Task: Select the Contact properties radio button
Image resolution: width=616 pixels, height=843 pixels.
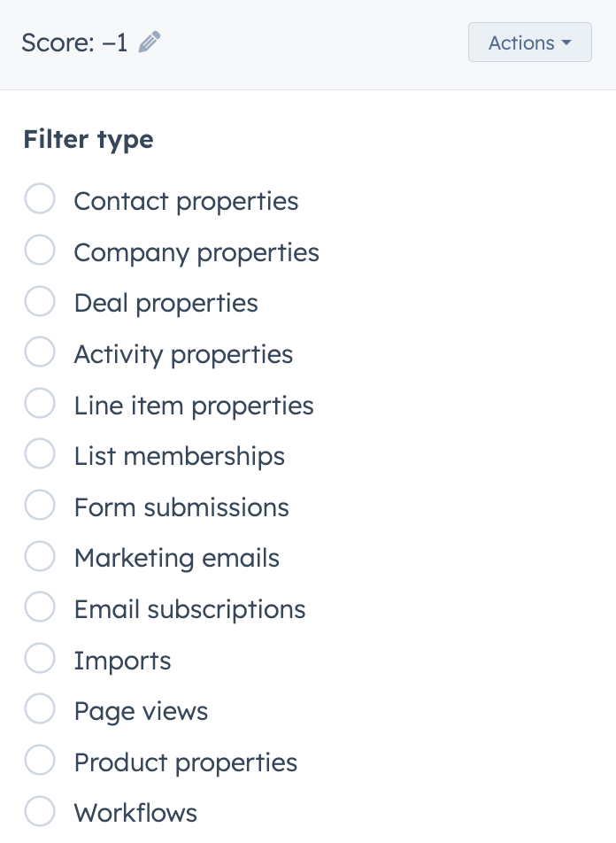Action: [40, 200]
